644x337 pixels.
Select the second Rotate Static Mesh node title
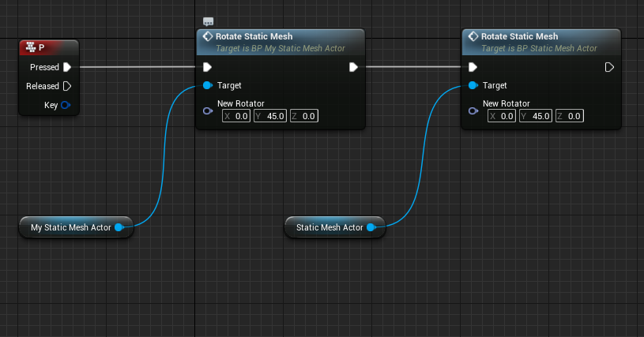(519, 36)
